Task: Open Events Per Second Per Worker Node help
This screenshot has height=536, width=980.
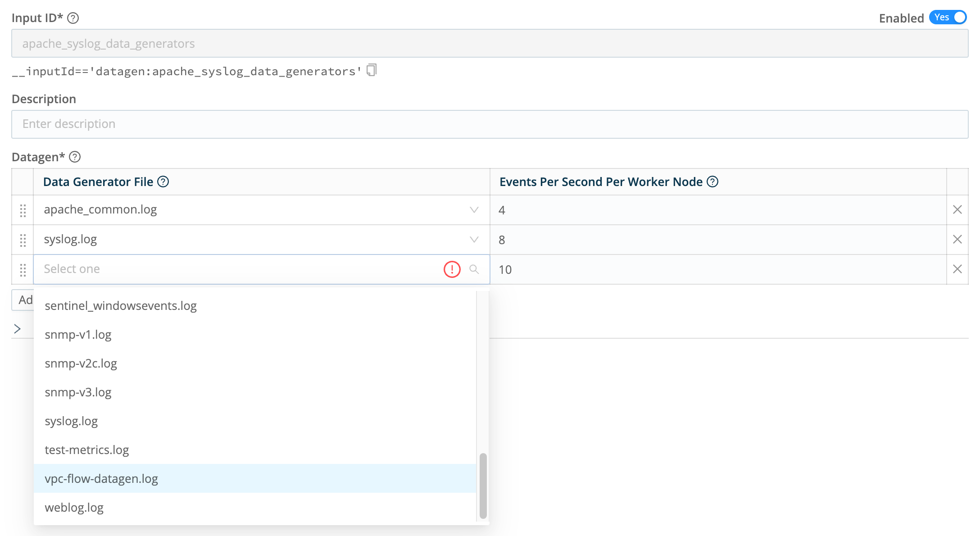Action: click(713, 182)
